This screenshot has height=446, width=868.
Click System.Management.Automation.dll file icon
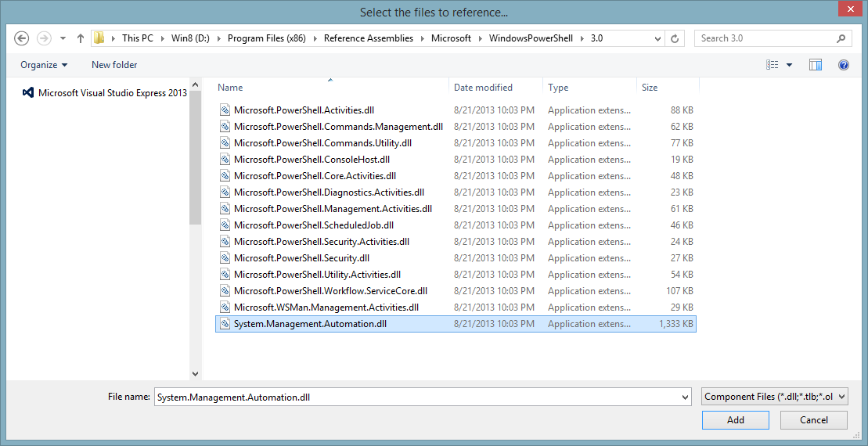225,324
